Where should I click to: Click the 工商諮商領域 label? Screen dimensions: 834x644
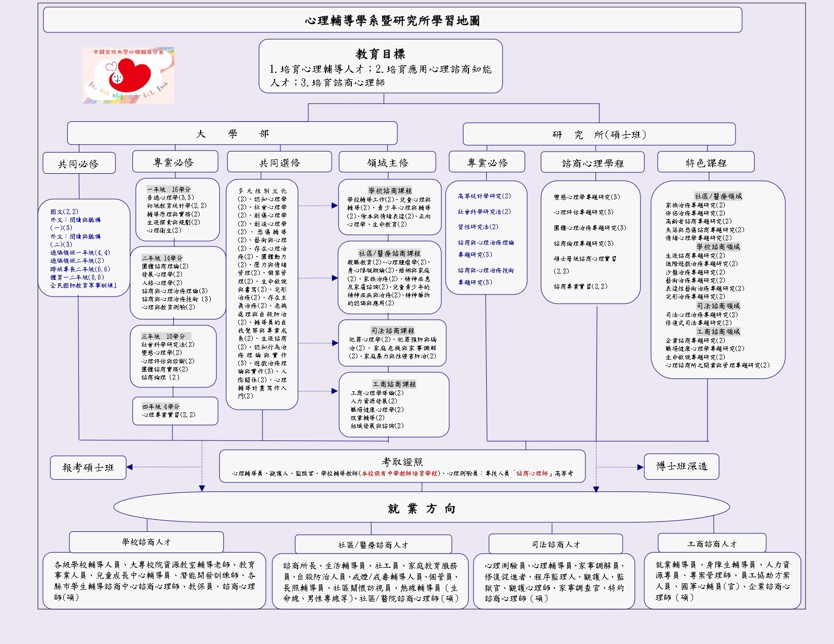[x=718, y=331]
